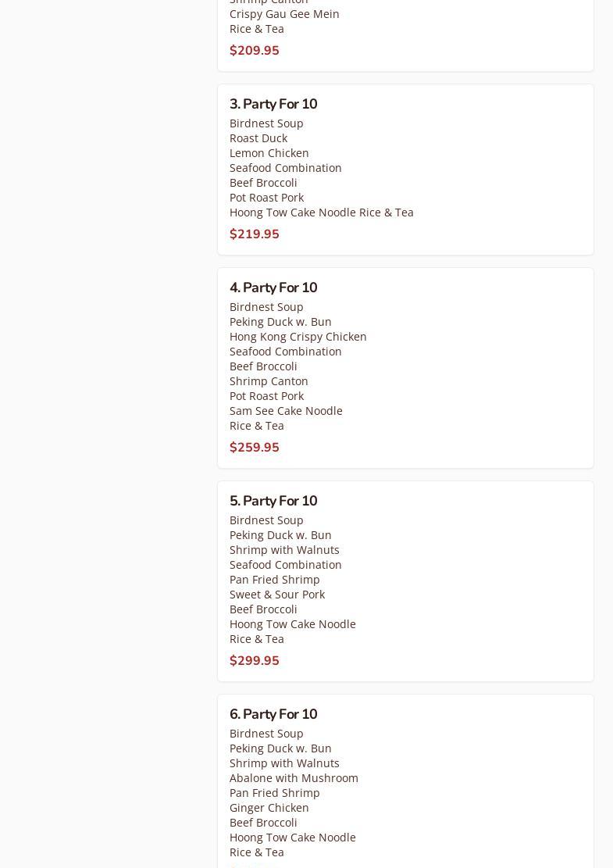Image resolution: width=613 pixels, height=868 pixels.
Task: Click the Sam See Cake Noodle line
Action: (x=286, y=411)
